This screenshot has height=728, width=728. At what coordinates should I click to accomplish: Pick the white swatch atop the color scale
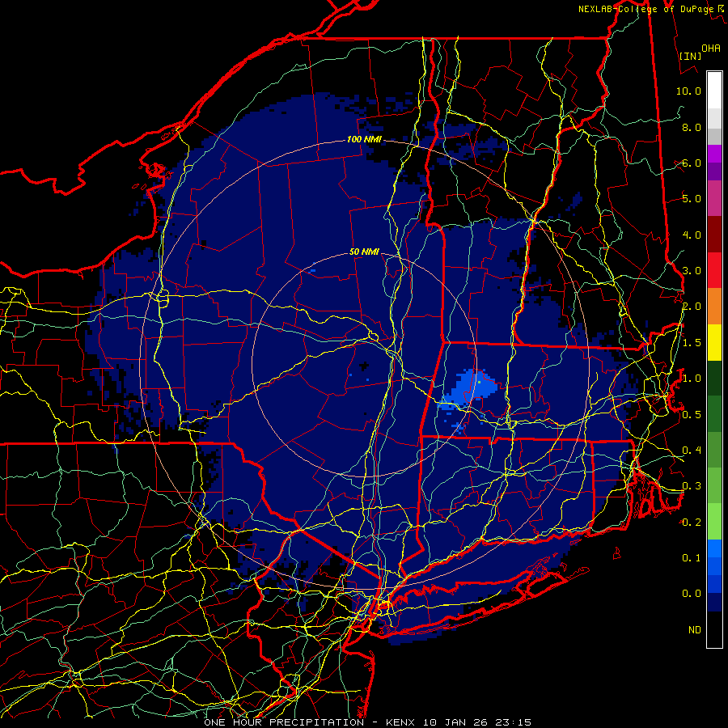pos(714,91)
